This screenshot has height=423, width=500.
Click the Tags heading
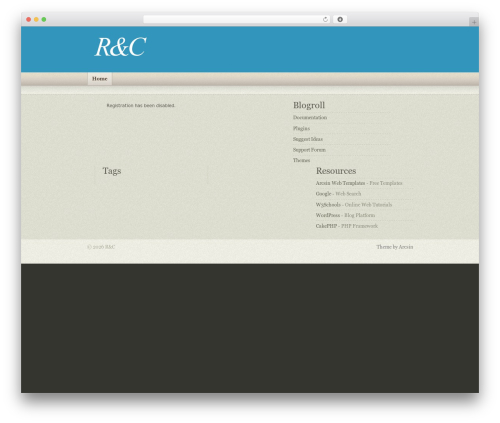tap(112, 171)
